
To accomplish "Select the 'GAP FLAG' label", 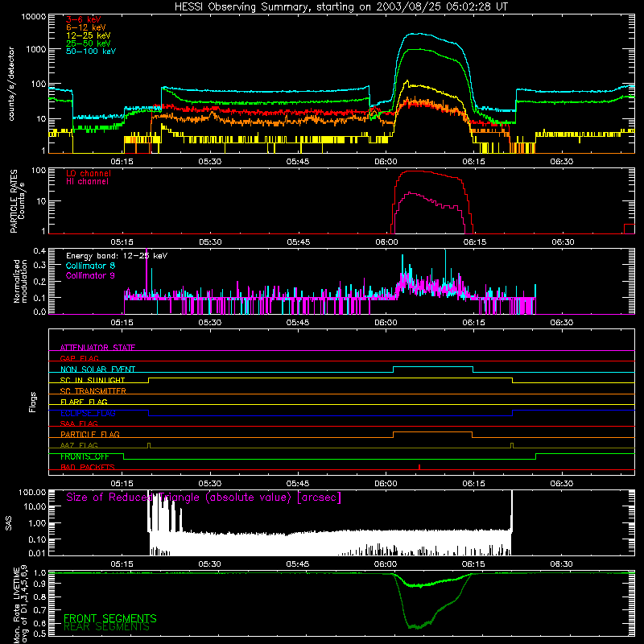I will click(x=79, y=358).
